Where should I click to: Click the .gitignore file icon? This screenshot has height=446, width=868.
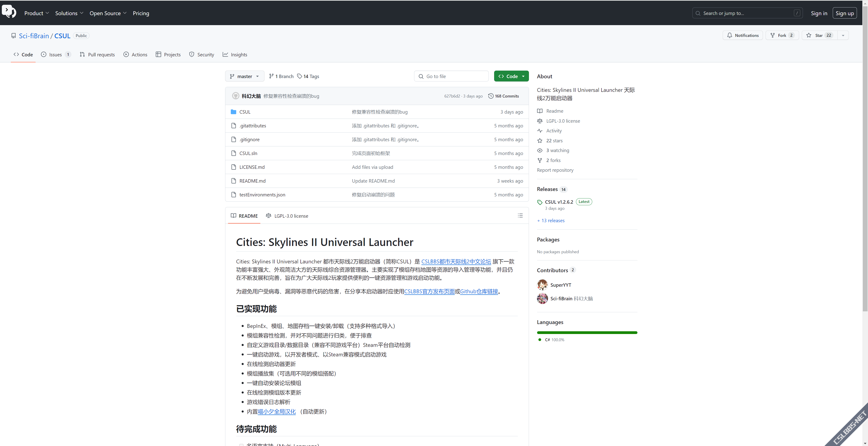click(x=234, y=139)
